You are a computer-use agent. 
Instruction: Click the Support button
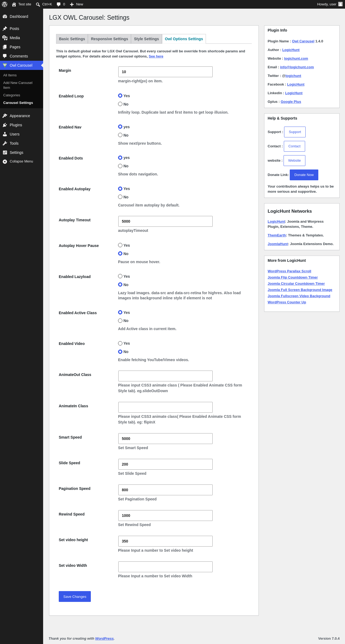295,132
